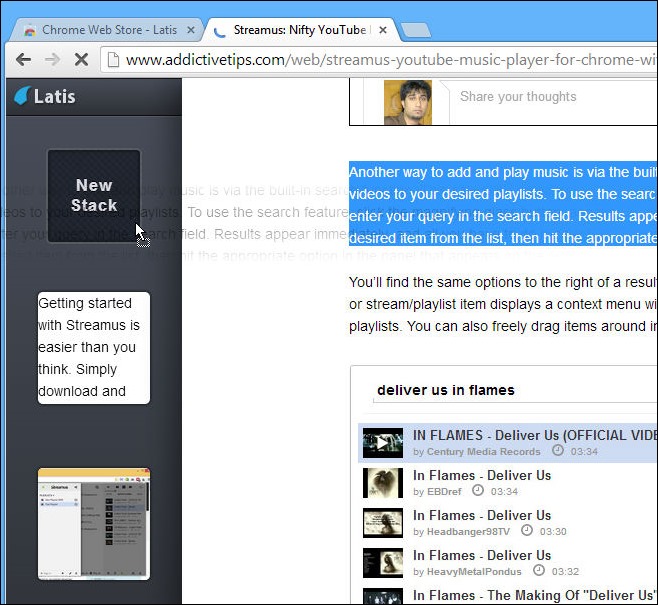Click the 'deliver us in flames' search field
The height and width of the screenshot is (605, 658).
click(x=515, y=391)
